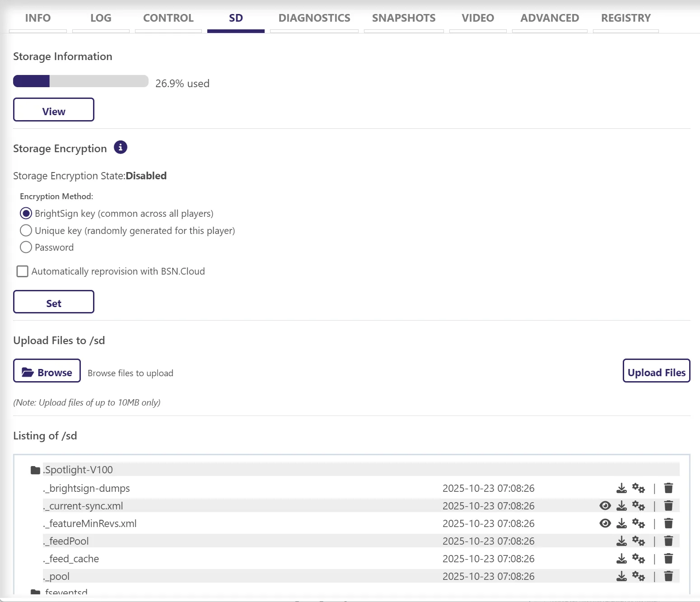Download the ._feed_cache item
Screen dimensions: 700x602
click(621, 559)
